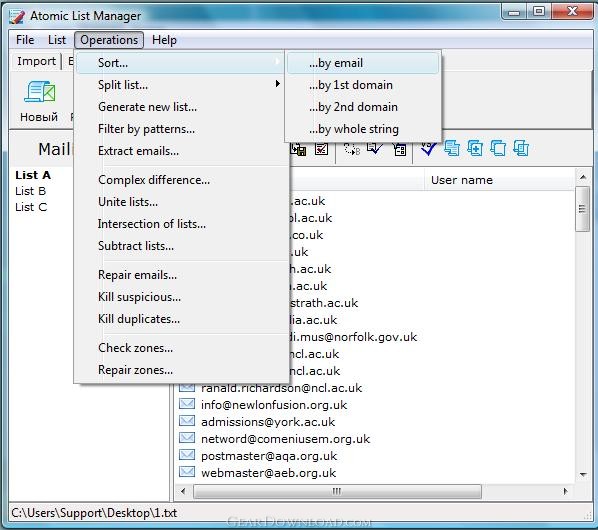598x530 pixels.
Task: Select the postmaster@aqa.org.uk row
Action: 376,456
